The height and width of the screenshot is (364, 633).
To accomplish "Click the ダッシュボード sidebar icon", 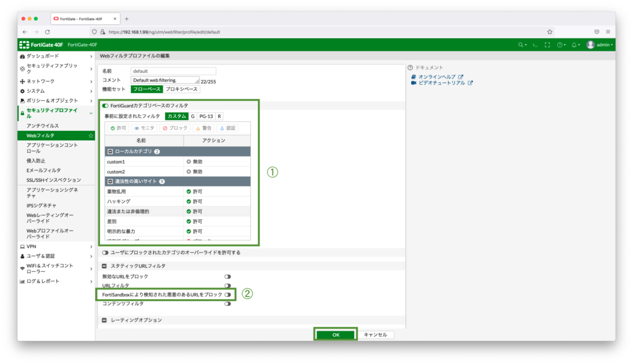I will [x=22, y=56].
